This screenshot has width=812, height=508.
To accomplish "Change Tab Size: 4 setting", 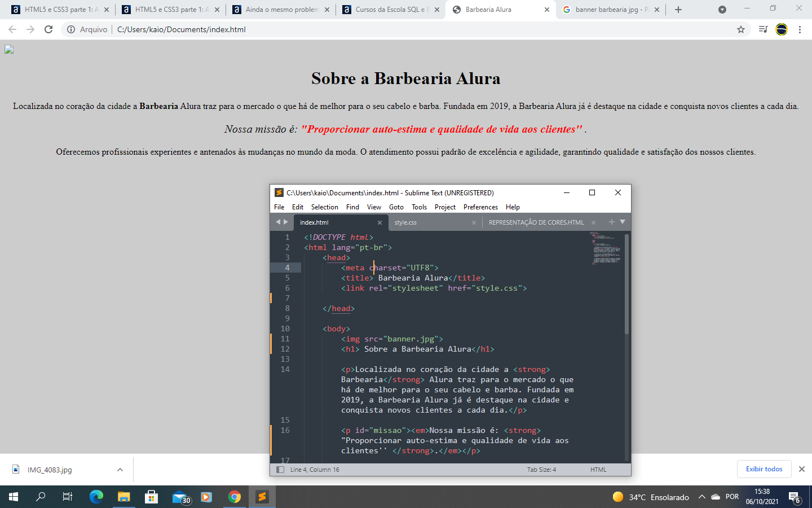I will 541,470.
